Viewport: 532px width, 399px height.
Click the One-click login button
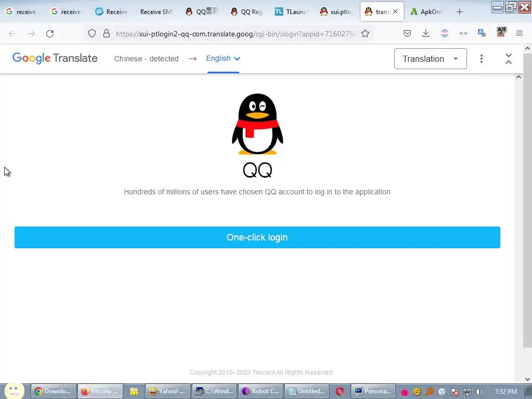(x=257, y=237)
